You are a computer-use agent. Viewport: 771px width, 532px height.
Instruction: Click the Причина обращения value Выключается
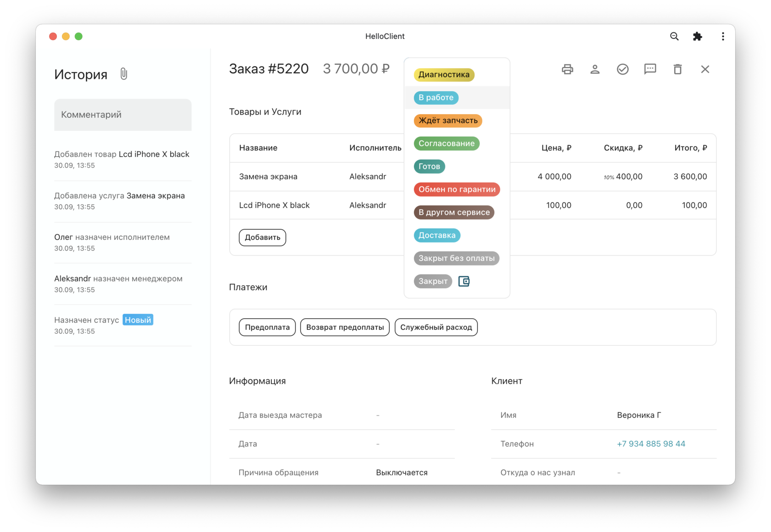pos(402,472)
